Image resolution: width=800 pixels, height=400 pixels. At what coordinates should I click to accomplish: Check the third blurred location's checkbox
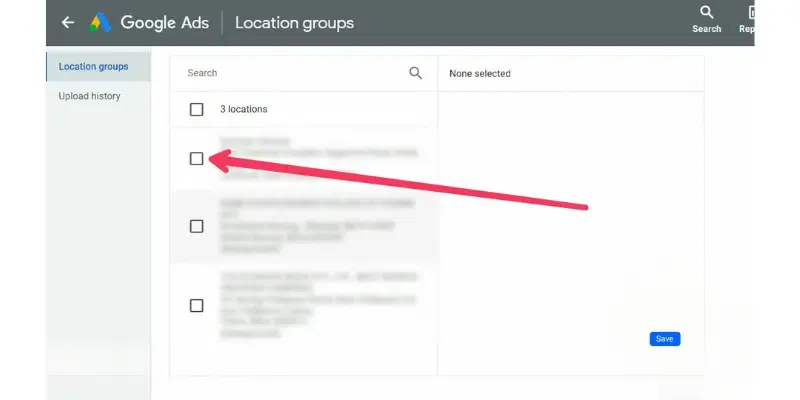tap(196, 306)
